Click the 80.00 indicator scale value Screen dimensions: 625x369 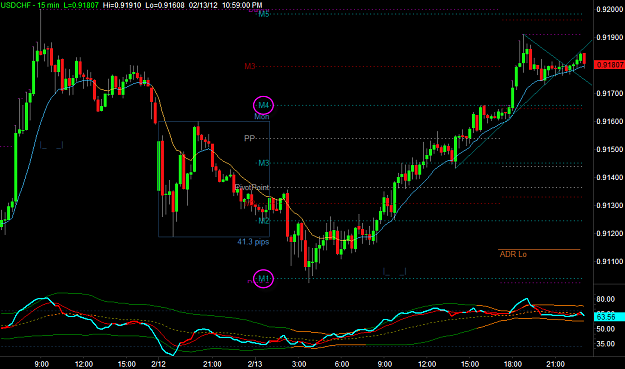click(x=605, y=299)
